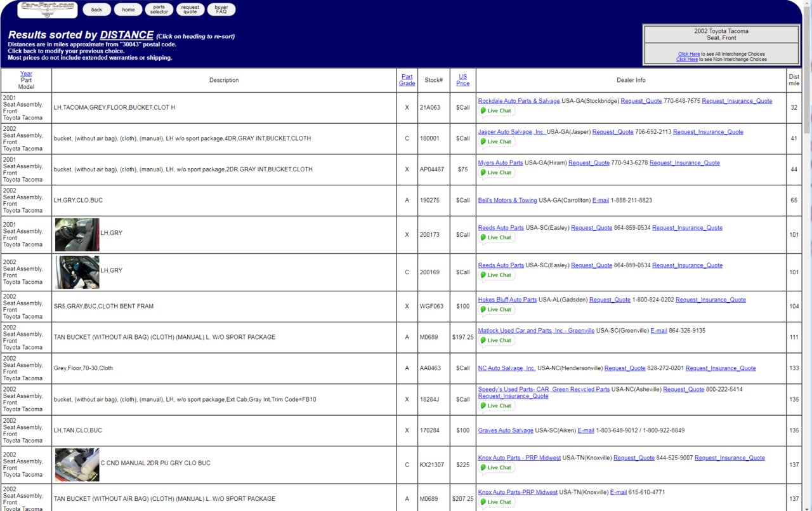This screenshot has height=511, width=812.
Task: Open the home page button
Action: pyautogui.click(x=128, y=10)
